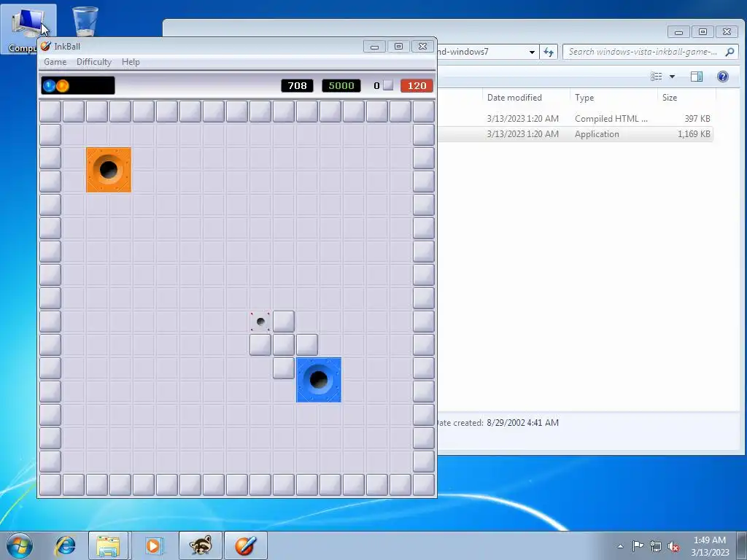Open the Difficulty menu
747x560 pixels.
point(94,62)
